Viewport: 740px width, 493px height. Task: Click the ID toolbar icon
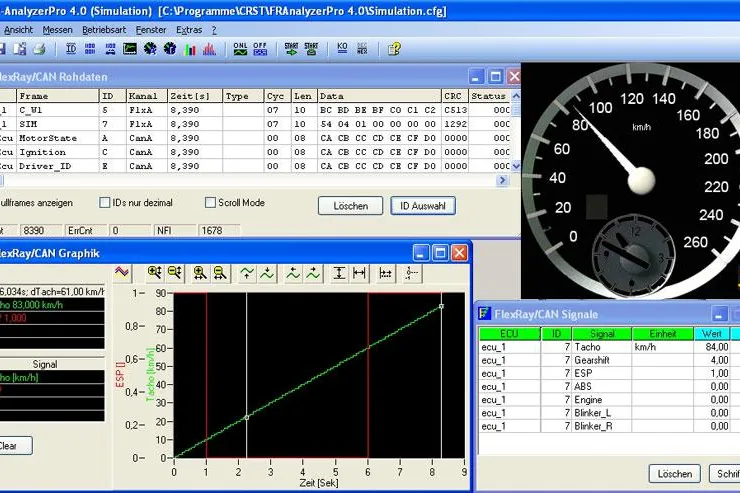(71, 49)
